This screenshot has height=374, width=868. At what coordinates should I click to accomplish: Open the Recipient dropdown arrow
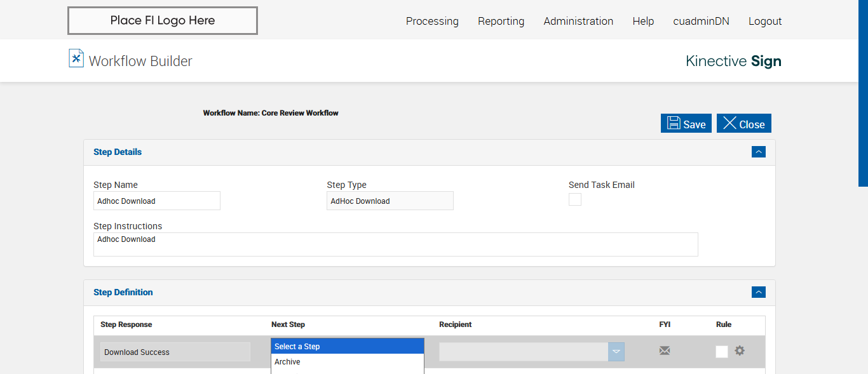tap(616, 352)
